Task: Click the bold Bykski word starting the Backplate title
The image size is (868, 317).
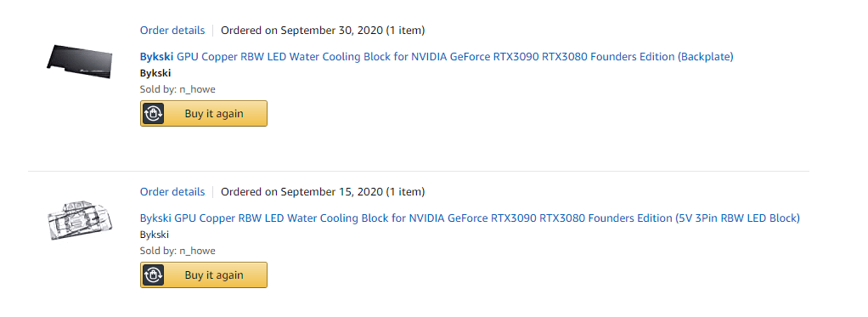Action: point(156,57)
